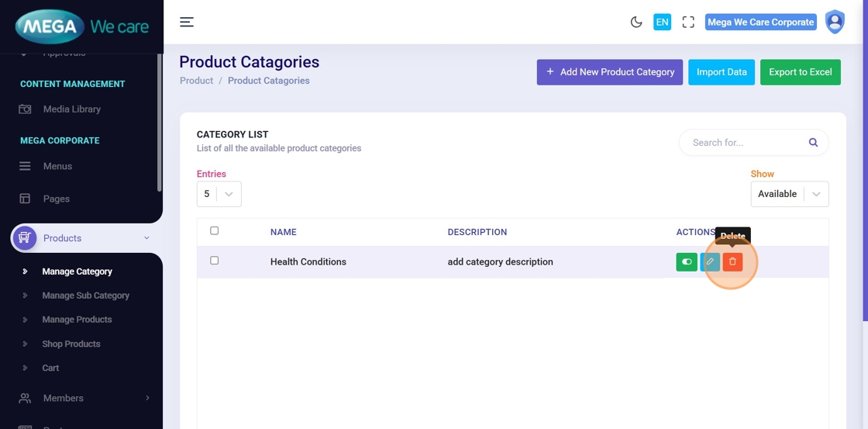Check the Health Conditions row checkbox

pos(215,261)
